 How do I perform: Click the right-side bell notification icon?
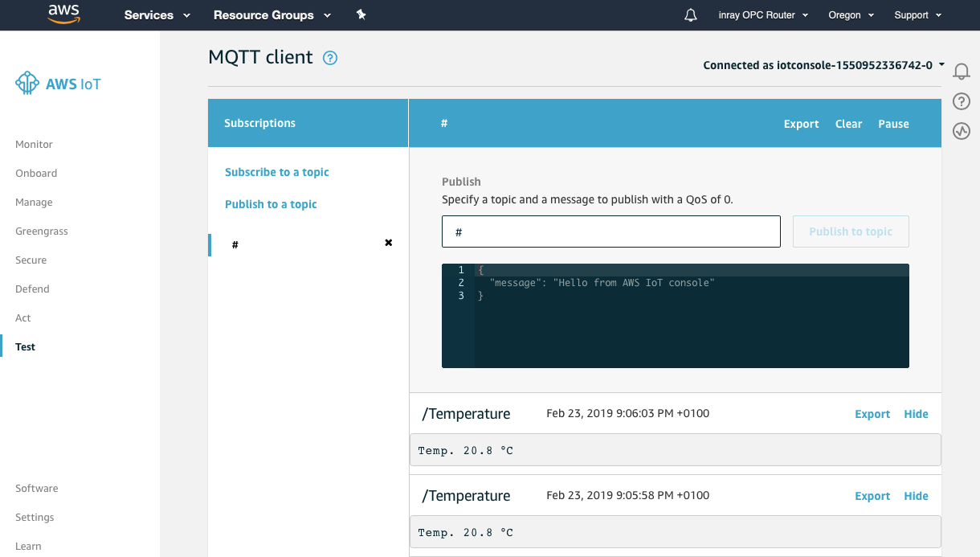pos(962,72)
